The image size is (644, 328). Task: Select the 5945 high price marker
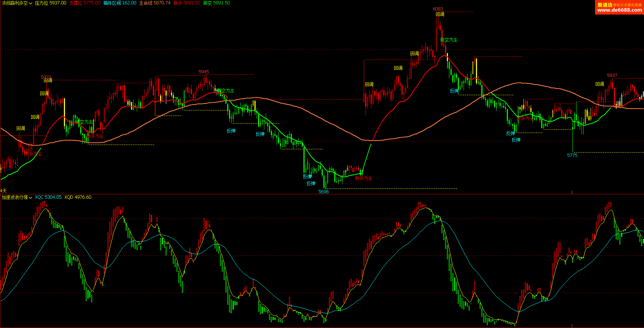[204, 72]
